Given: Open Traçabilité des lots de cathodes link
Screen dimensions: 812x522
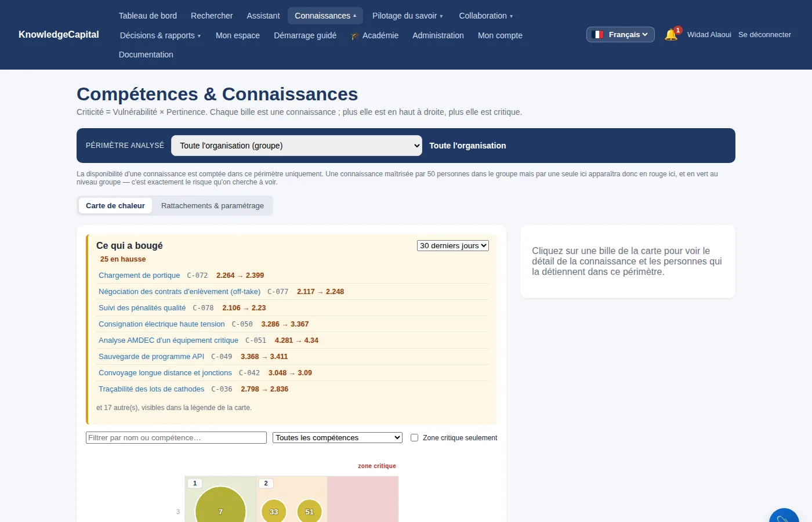Looking at the screenshot, I should pyautogui.click(x=151, y=389).
